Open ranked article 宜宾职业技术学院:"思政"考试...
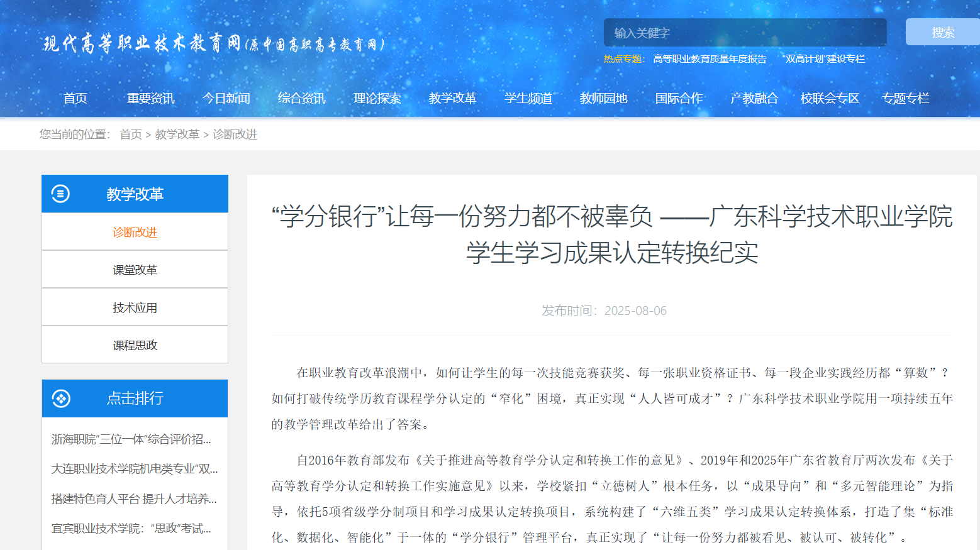 coord(131,529)
